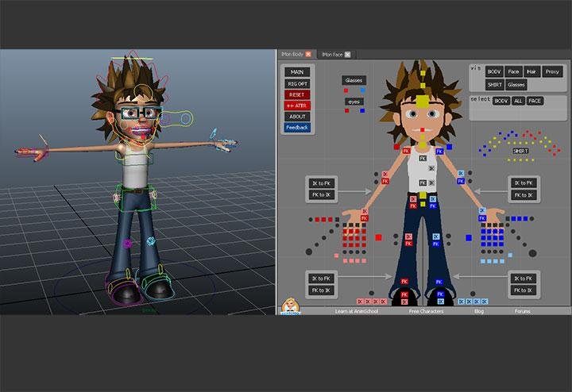The width and height of the screenshot is (572, 392).
Task: Click FK to IK for the blue arm
Action: (524, 195)
